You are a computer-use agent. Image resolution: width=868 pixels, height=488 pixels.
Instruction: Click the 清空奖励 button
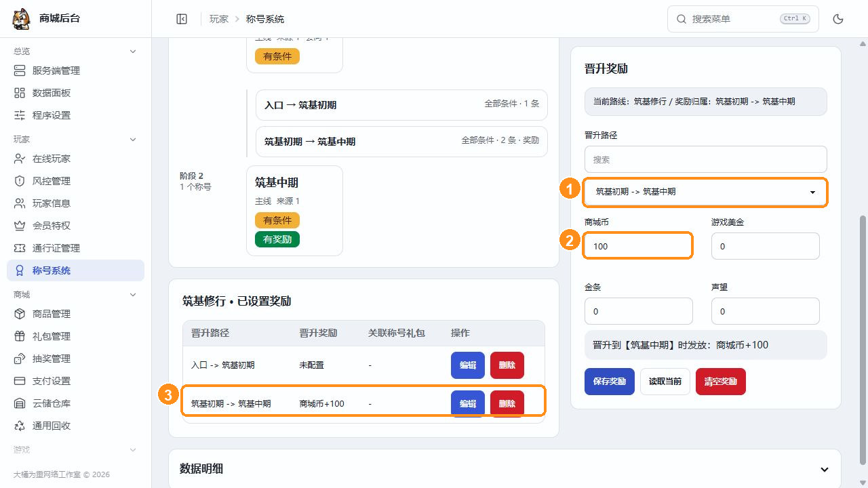pos(720,382)
